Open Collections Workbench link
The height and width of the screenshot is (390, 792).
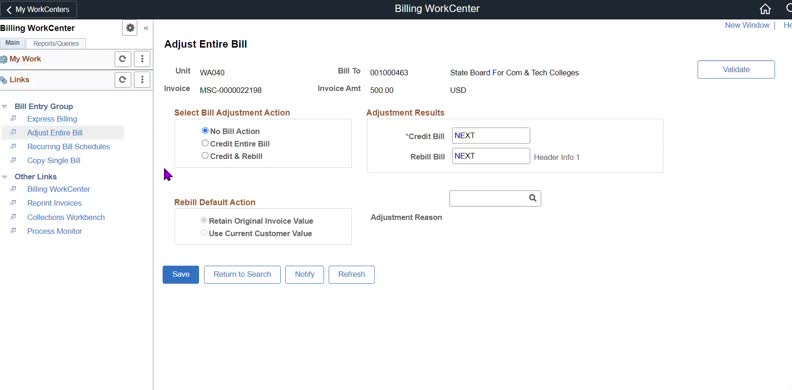click(x=66, y=217)
